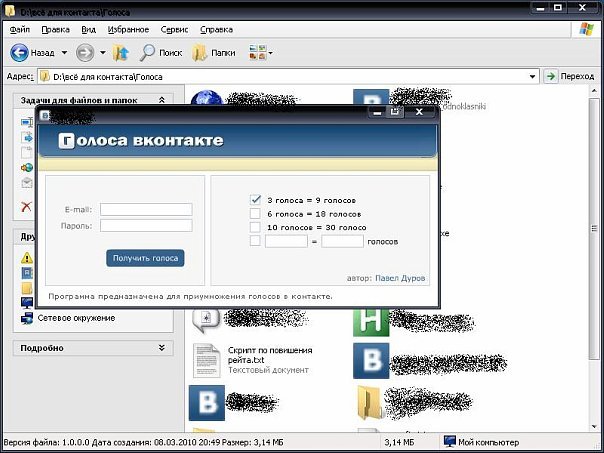Select the zipped folder icon
The width and height of the screenshot is (604, 453).
coord(370,403)
